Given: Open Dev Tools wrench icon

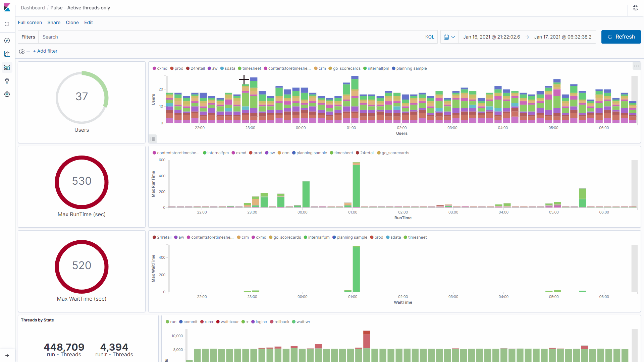Looking at the screenshot, I should (7, 81).
